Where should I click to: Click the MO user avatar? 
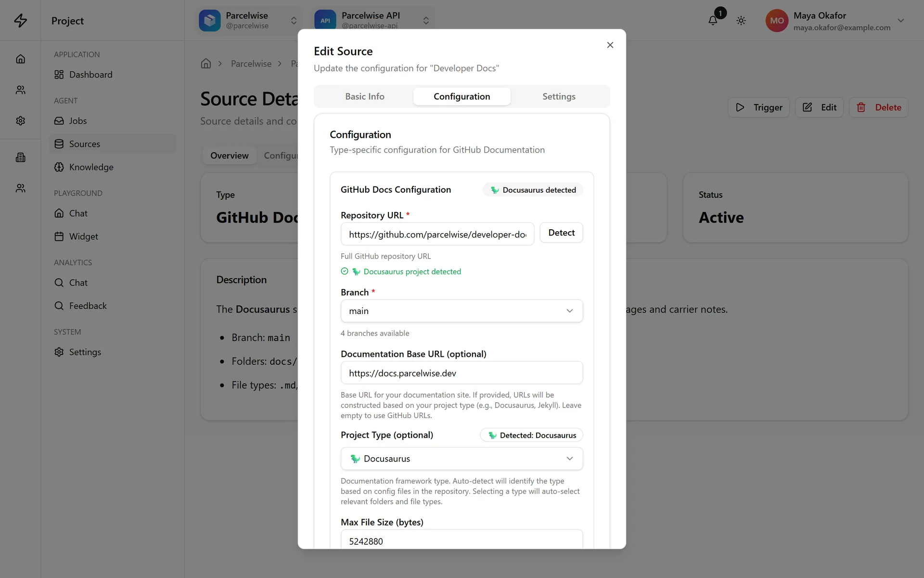click(777, 21)
